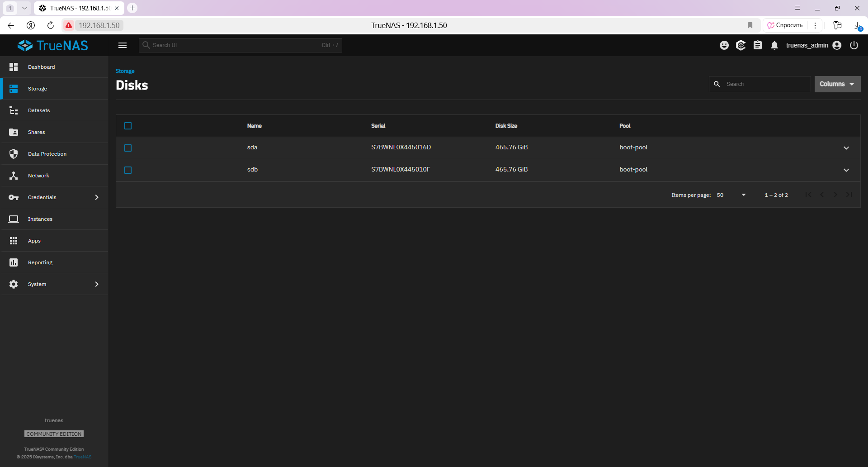This screenshot has width=868, height=467.
Task: Expand the sdb disk row details
Action: tap(846, 170)
